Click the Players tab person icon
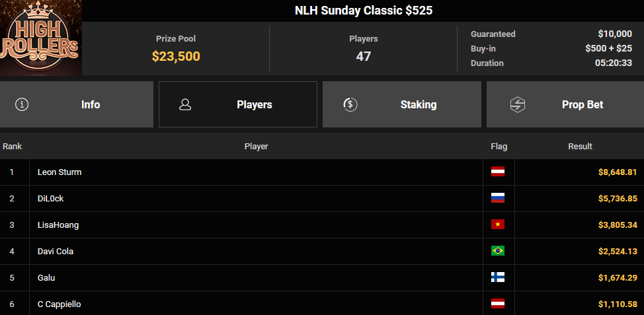644x315 pixels. tap(185, 104)
